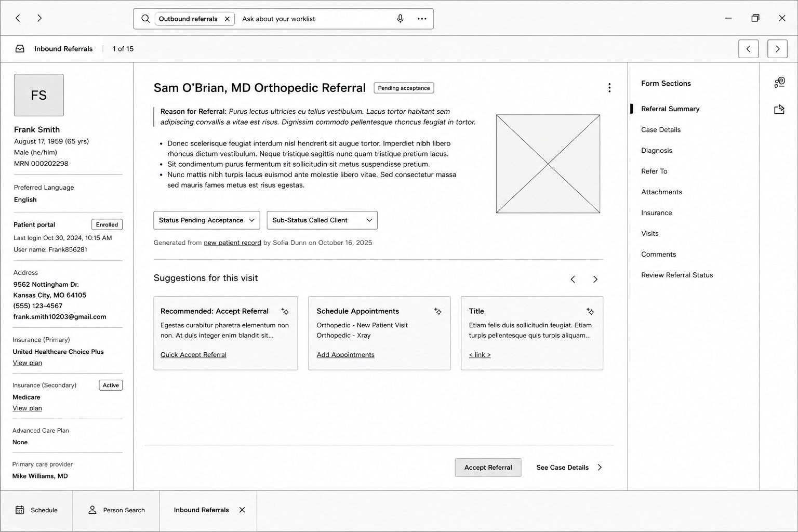
Task: Click the Inbound Referrals inbox icon
Action: point(20,49)
